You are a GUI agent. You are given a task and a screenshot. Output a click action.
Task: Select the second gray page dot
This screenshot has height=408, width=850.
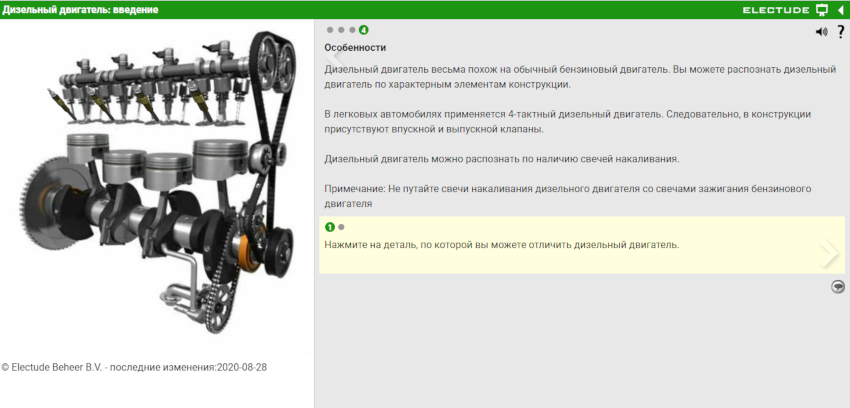point(341,30)
